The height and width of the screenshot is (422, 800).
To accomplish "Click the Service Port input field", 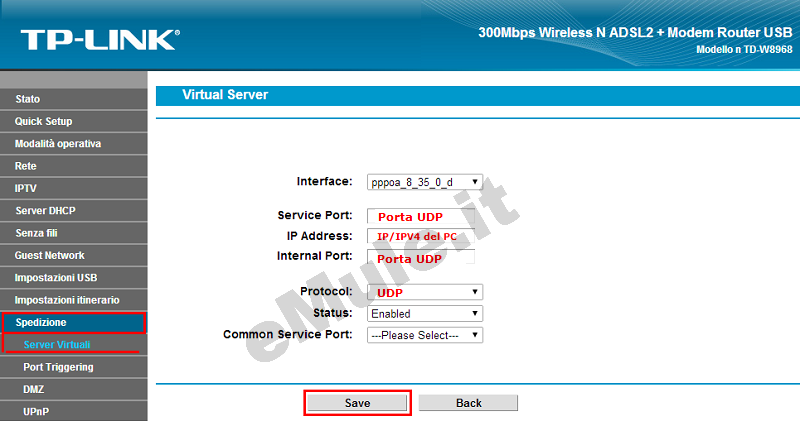I will click(x=421, y=216).
